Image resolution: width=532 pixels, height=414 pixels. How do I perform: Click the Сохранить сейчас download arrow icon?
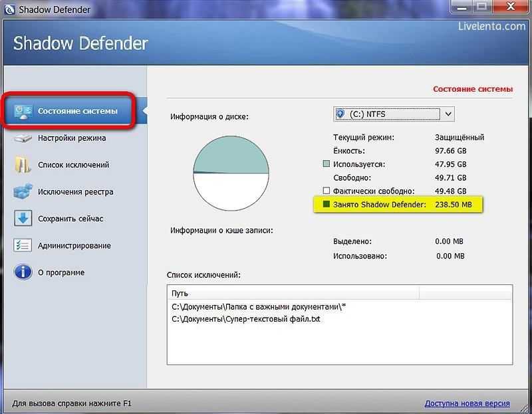pyautogui.click(x=23, y=219)
